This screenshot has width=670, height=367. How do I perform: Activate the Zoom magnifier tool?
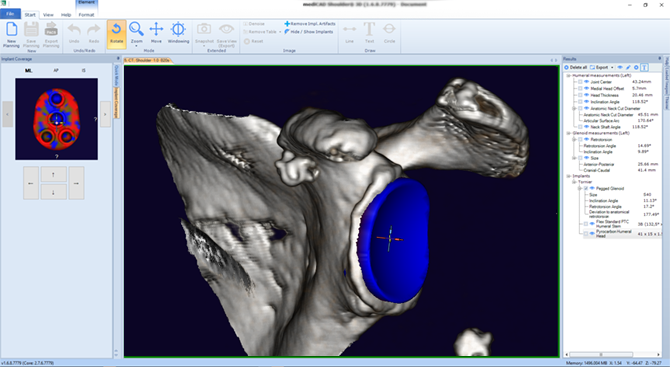136,33
